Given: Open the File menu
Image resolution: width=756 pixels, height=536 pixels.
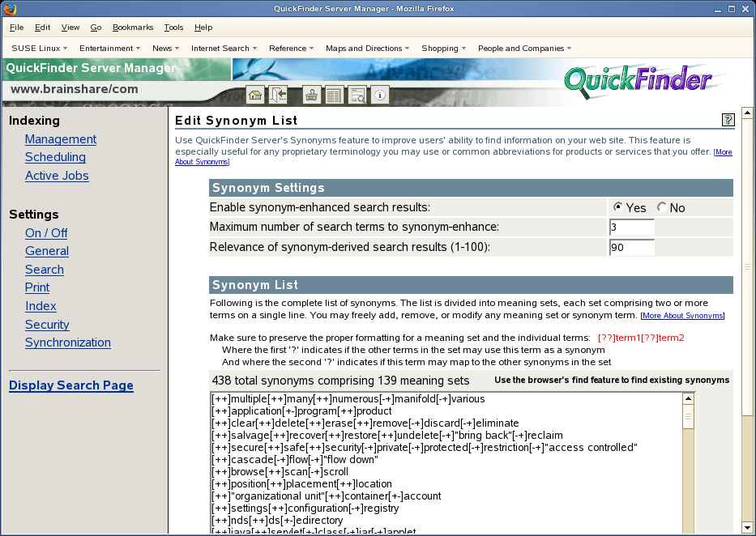Looking at the screenshot, I should pos(16,28).
